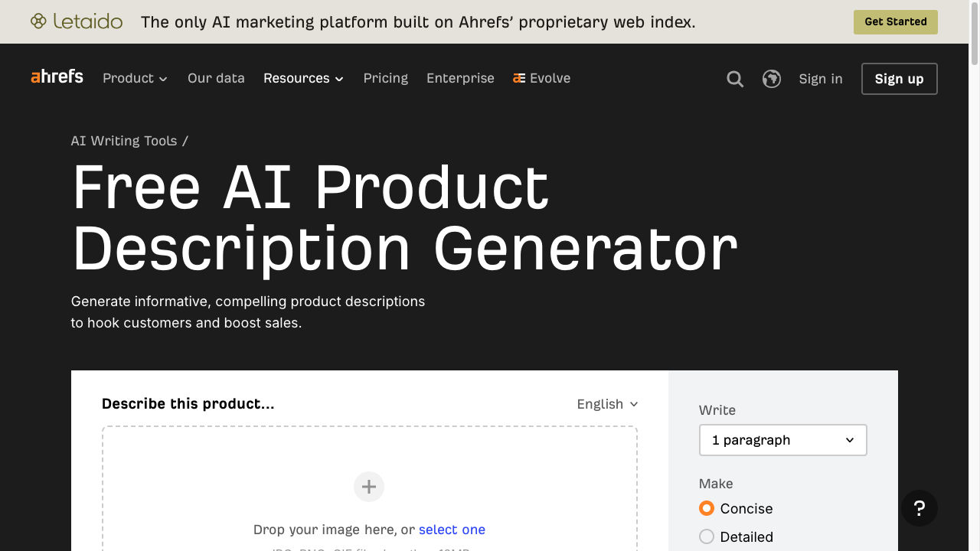Open the AI Writing Tools breadcrumb

[x=124, y=141]
